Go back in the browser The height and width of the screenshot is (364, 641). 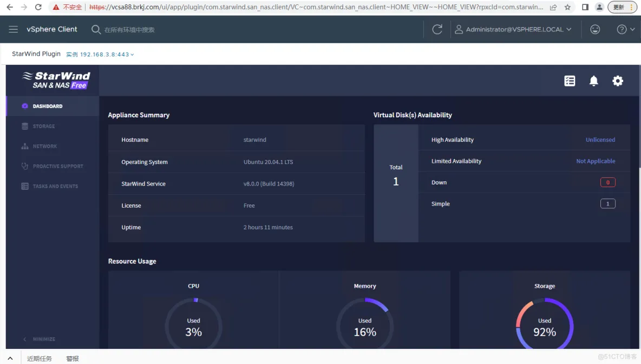10,7
